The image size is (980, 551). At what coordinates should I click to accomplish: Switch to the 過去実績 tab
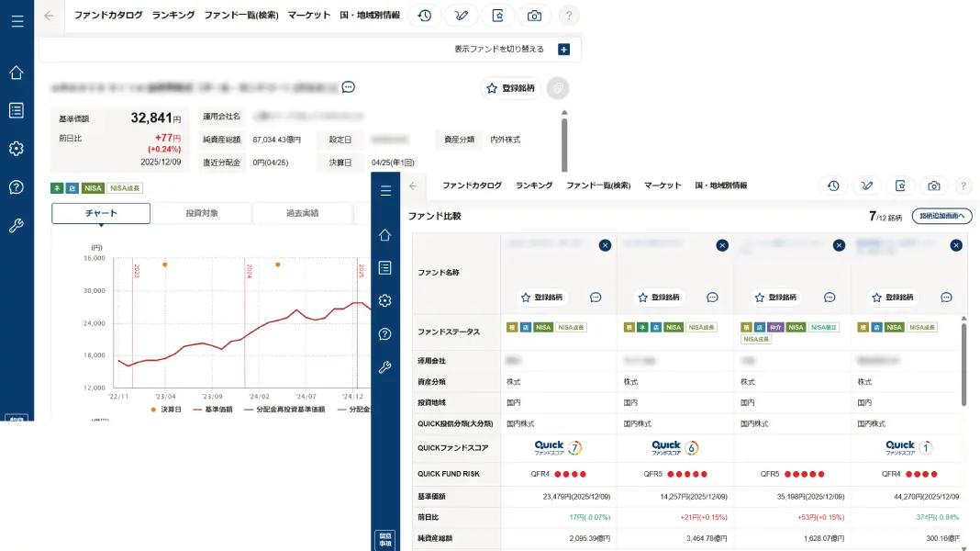[x=302, y=213]
